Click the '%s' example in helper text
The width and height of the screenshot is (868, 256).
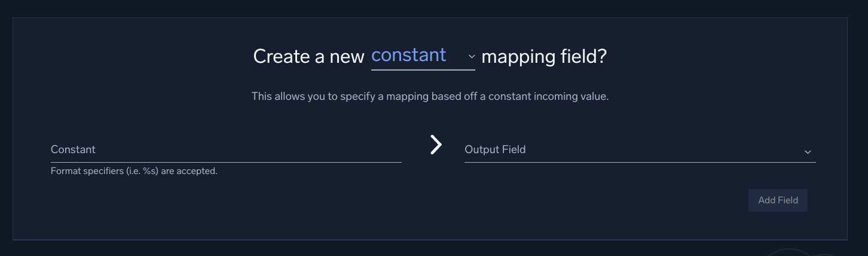(x=149, y=171)
